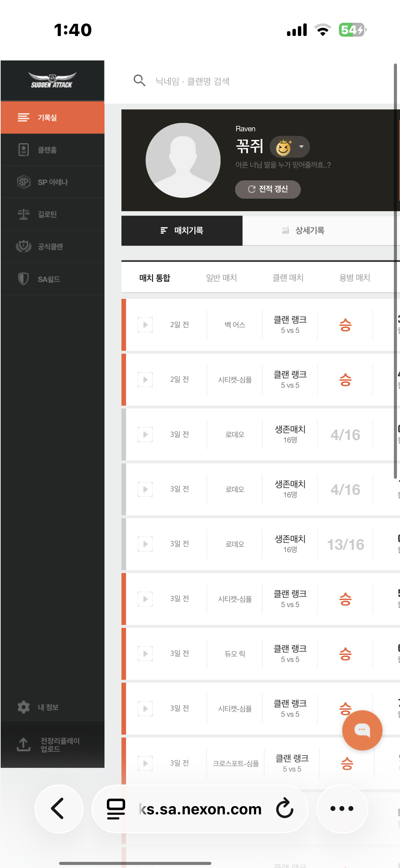Select the 클랜 매치 filter tab

tap(288, 278)
